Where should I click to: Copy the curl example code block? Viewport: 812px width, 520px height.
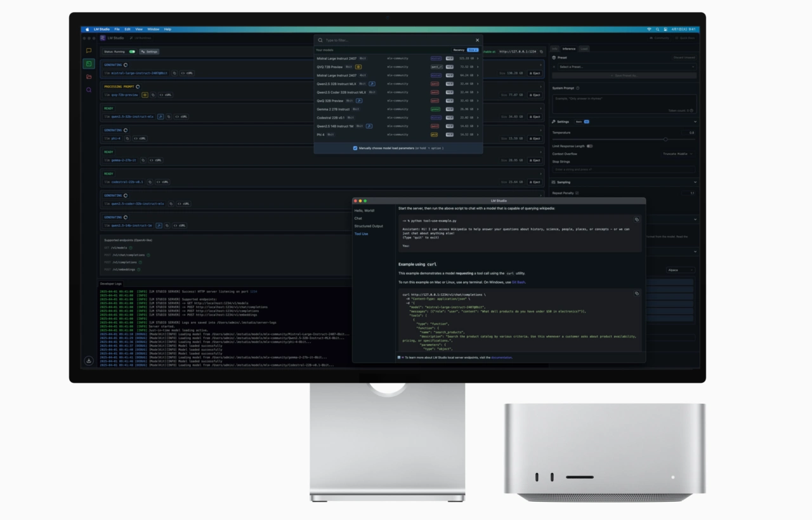pos(637,293)
